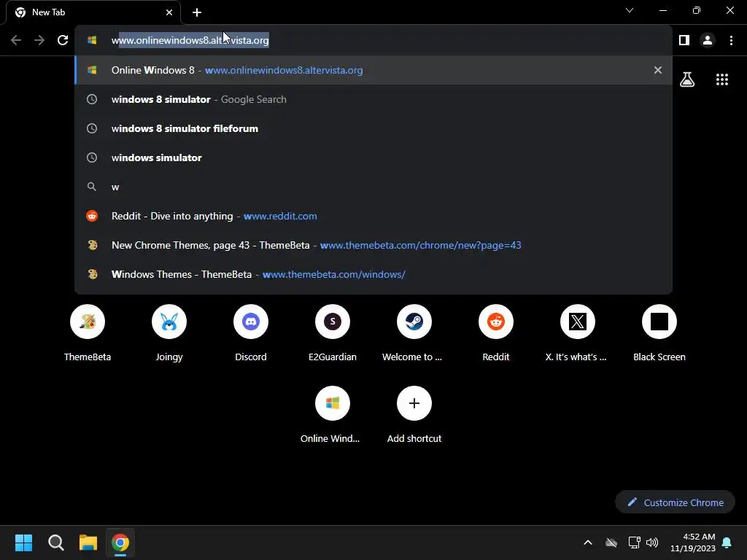Open File Explorer from taskbar
This screenshot has width=747, height=560.
coord(88,542)
